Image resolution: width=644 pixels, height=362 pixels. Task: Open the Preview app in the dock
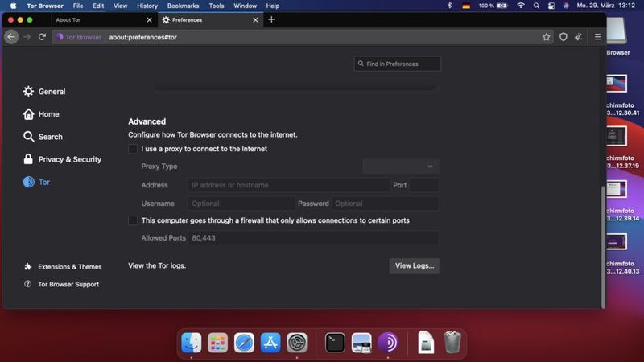click(361, 343)
